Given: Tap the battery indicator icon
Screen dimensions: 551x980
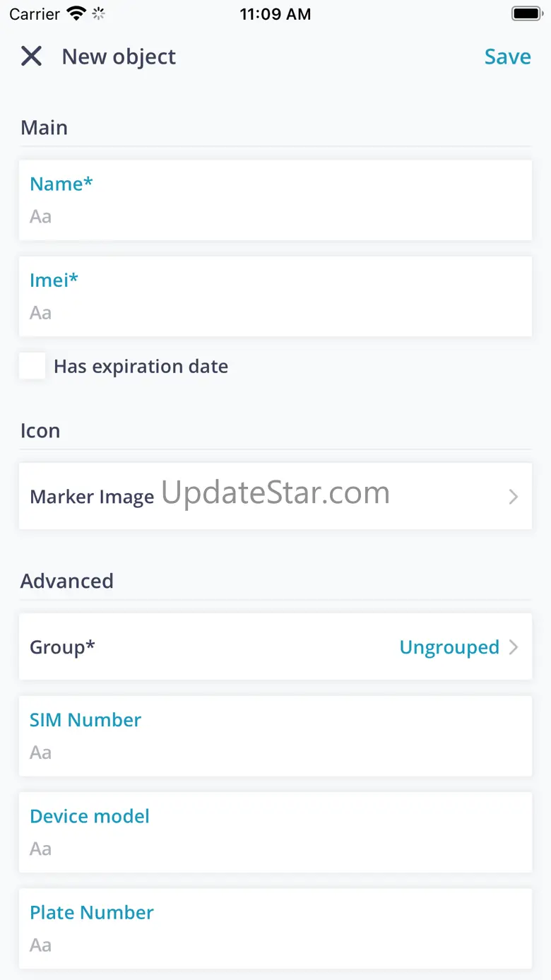Looking at the screenshot, I should point(526,13).
